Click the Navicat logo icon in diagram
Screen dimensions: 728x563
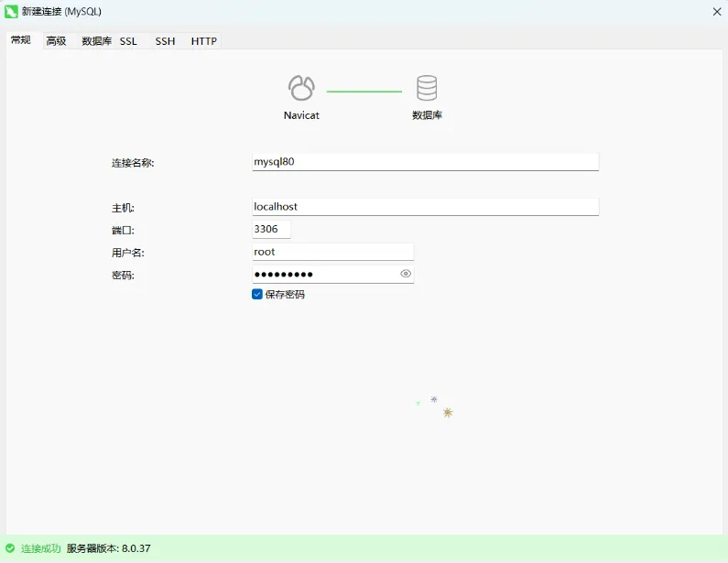click(x=301, y=88)
